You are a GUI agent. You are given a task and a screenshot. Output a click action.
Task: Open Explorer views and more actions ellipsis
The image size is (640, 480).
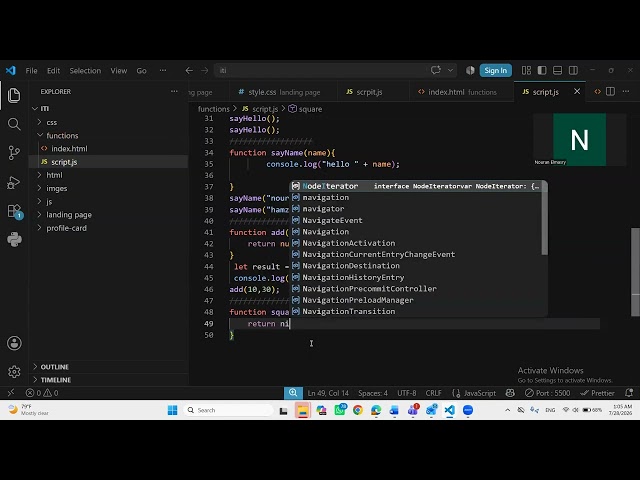click(174, 91)
